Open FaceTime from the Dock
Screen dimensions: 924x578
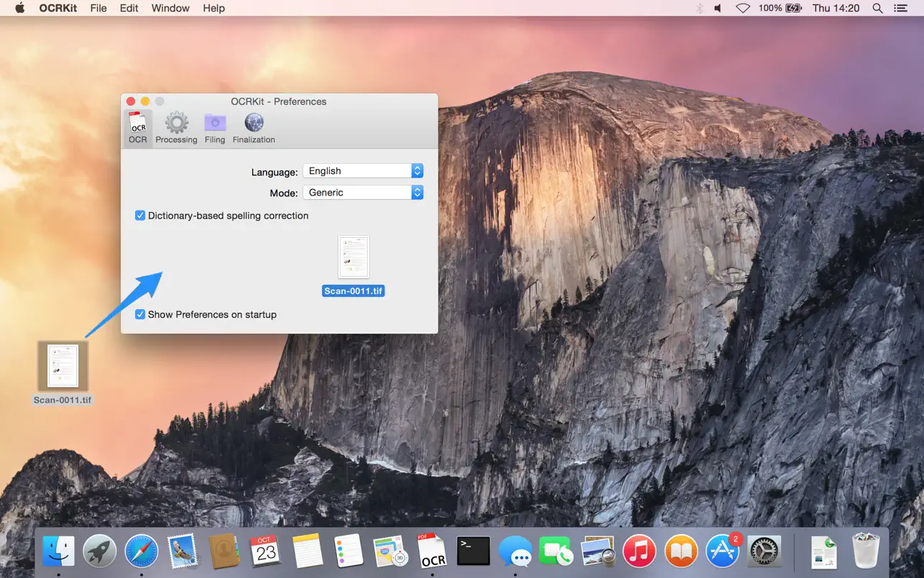[555, 551]
